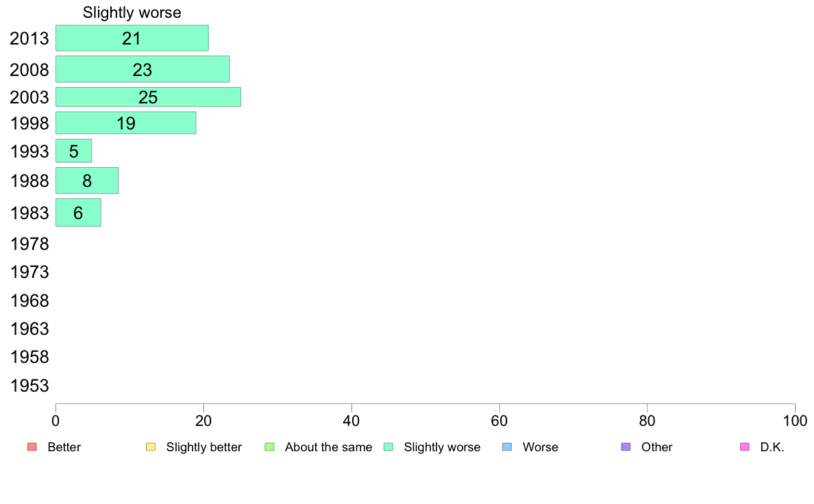This screenshot has width=814, height=504.
Task: Click the Slightly worse teal legend swatch
Action: click(x=388, y=447)
